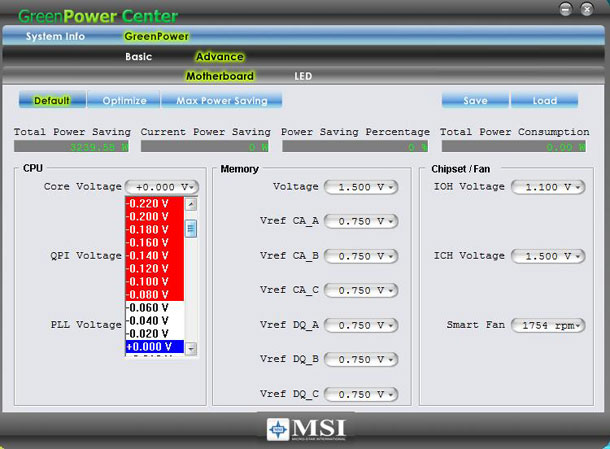
Task: Open Vref DQ_C dropdown
Action: point(361,395)
